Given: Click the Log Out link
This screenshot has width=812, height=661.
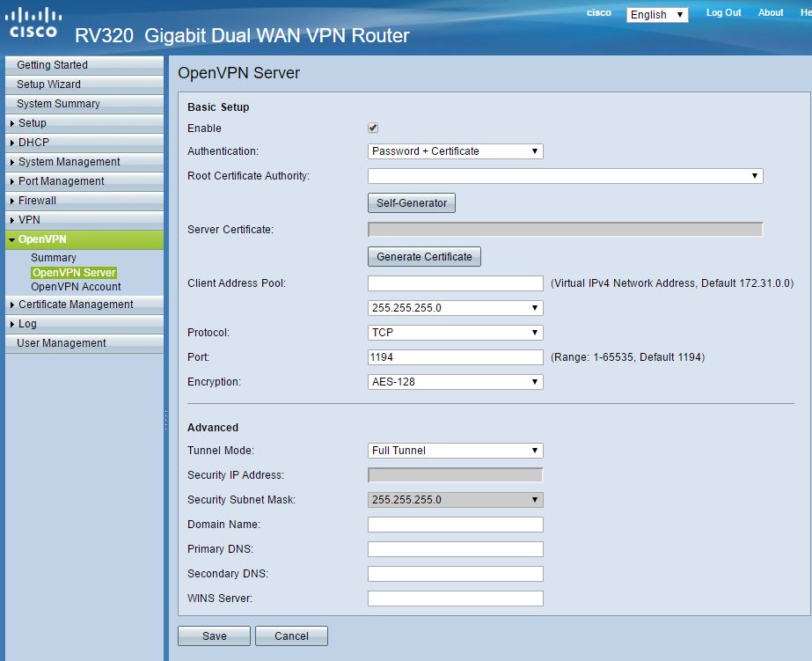Looking at the screenshot, I should click(723, 13).
